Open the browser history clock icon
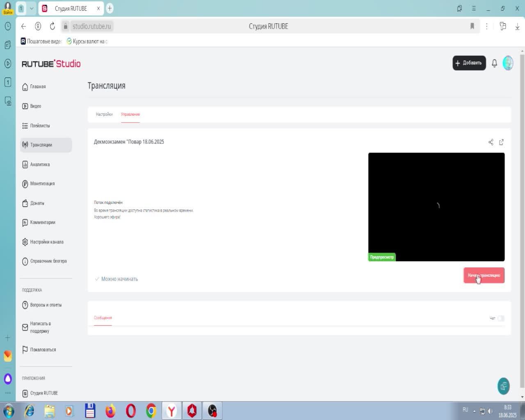The width and height of the screenshot is (525, 420). pos(8,26)
